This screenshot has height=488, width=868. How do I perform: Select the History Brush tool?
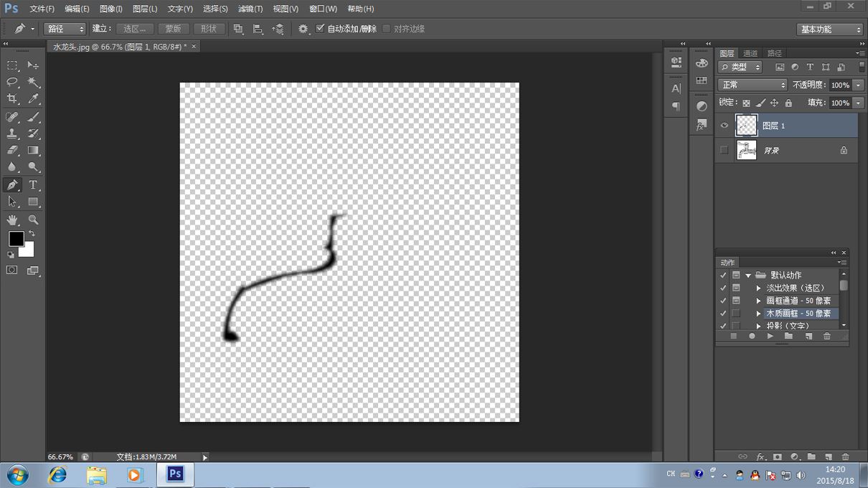[33, 133]
